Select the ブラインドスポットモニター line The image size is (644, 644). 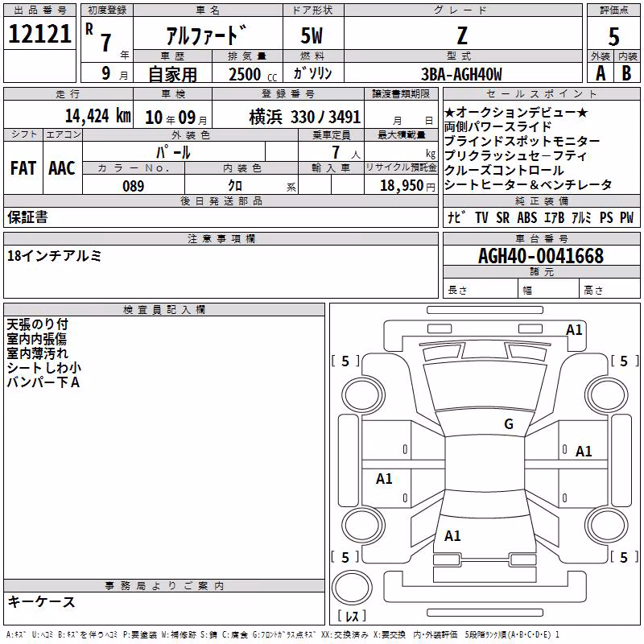point(522,141)
